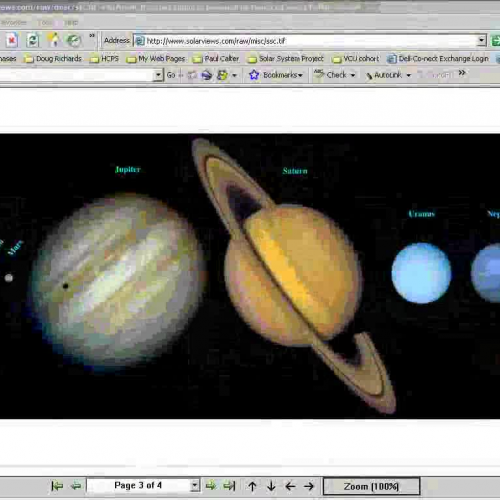
Task: Click the pan left arrow
Action: coord(290,486)
